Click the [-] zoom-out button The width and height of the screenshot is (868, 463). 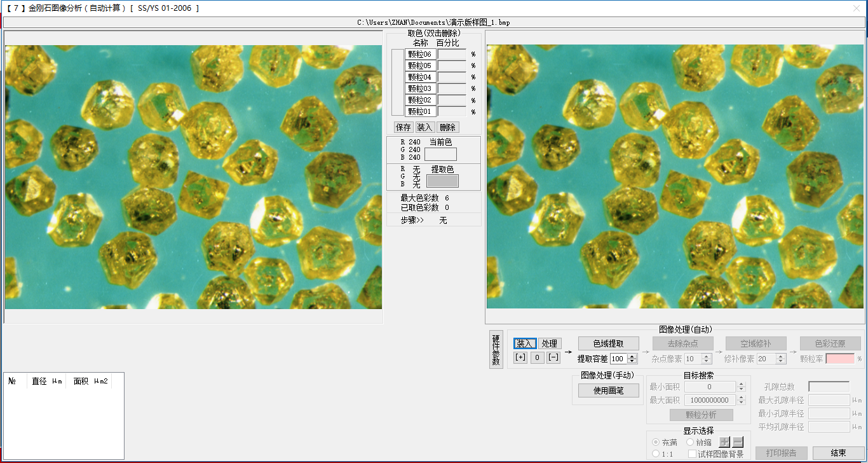point(553,357)
